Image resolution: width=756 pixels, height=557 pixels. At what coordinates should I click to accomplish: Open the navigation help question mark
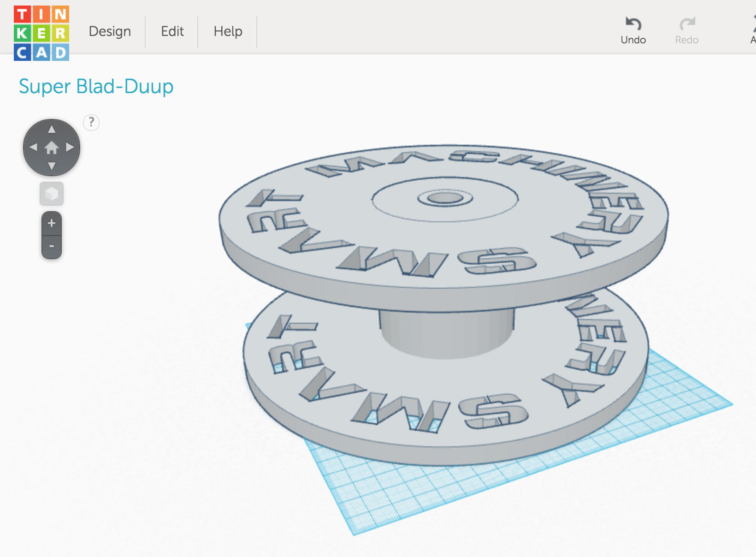coord(91,122)
